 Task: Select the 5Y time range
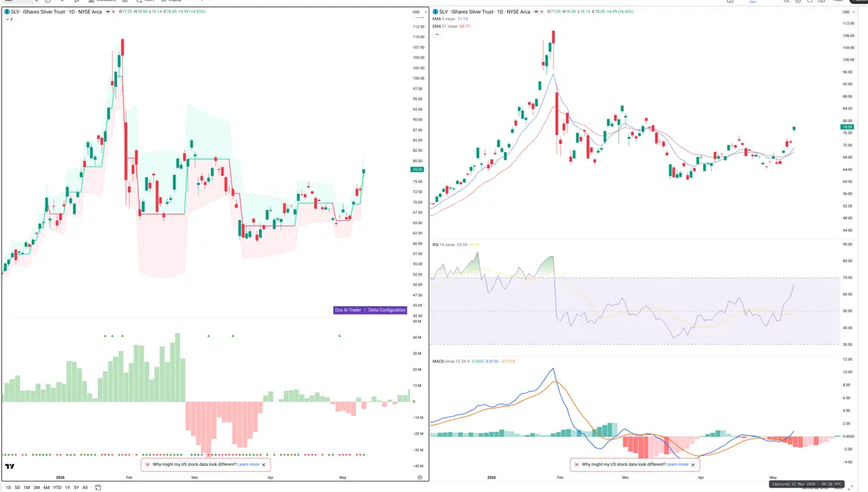[76, 488]
